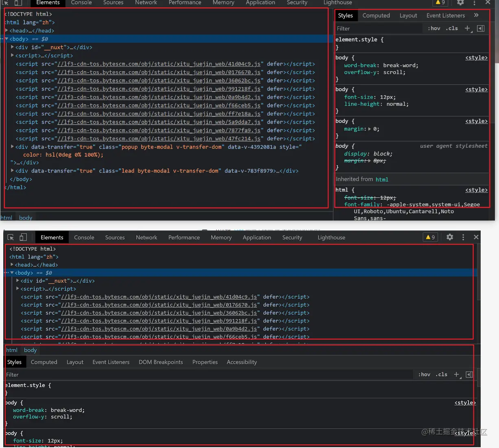Click inspect-element picker icon in top DevTools

point(5,2)
